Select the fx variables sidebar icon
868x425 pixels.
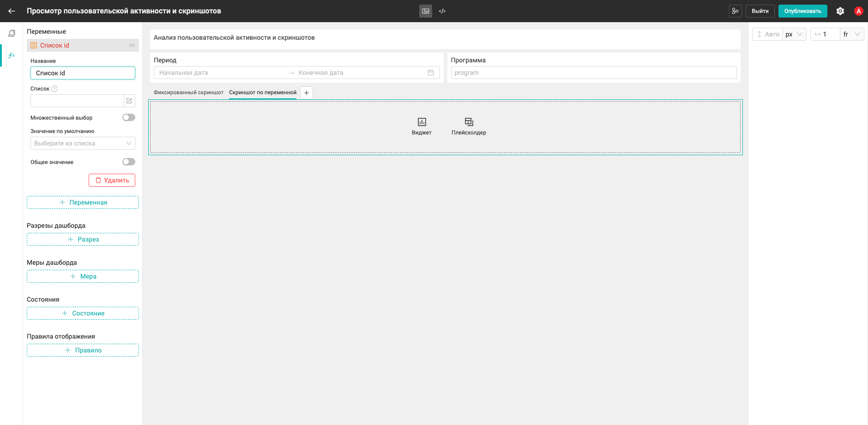pyautogui.click(x=12, y=55)
